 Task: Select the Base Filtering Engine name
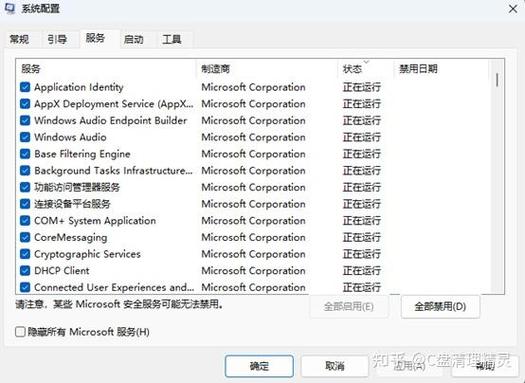(x=82, y=154)
